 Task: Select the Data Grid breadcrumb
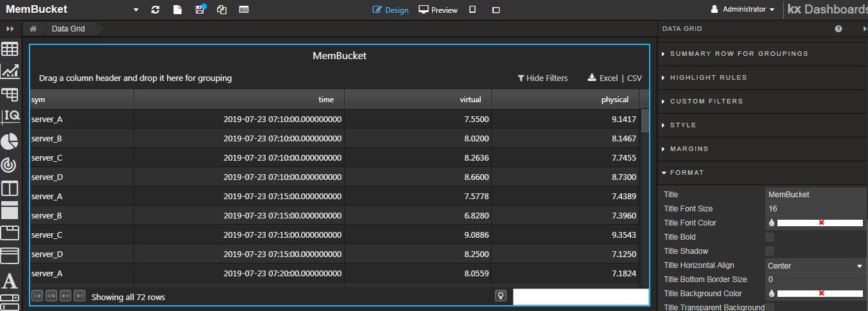click(x=68, y=29)
